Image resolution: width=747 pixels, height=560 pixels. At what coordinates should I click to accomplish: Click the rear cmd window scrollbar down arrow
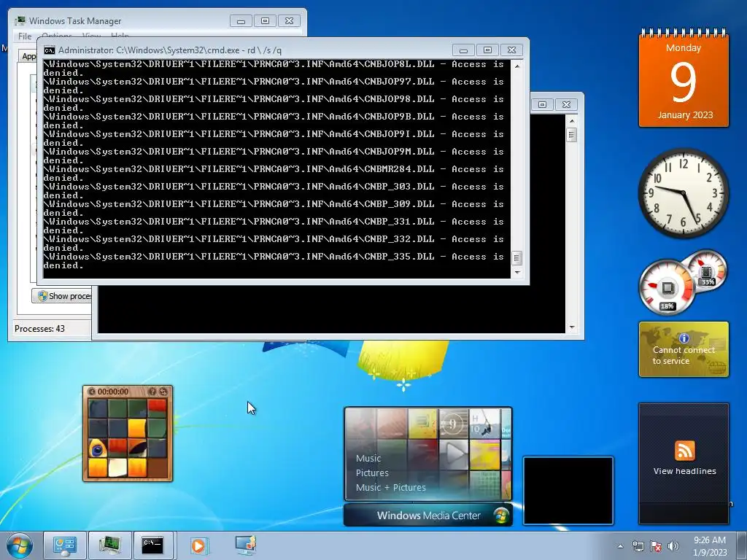(x=572, y=327)
